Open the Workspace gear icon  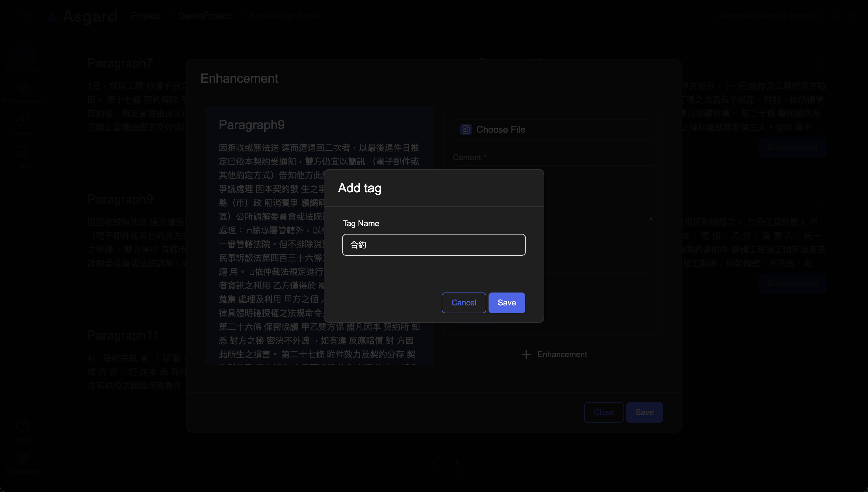pos(23,458)
